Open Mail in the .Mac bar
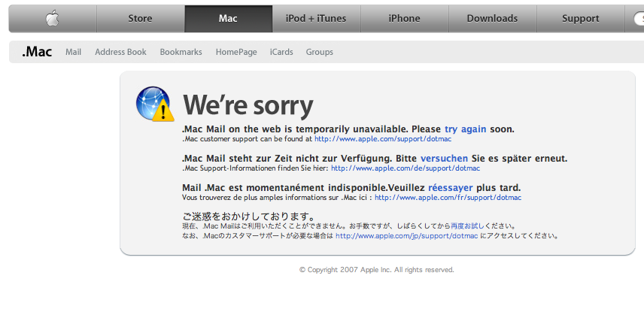Viewport: 644px width, 309px height. coord(73,52)
